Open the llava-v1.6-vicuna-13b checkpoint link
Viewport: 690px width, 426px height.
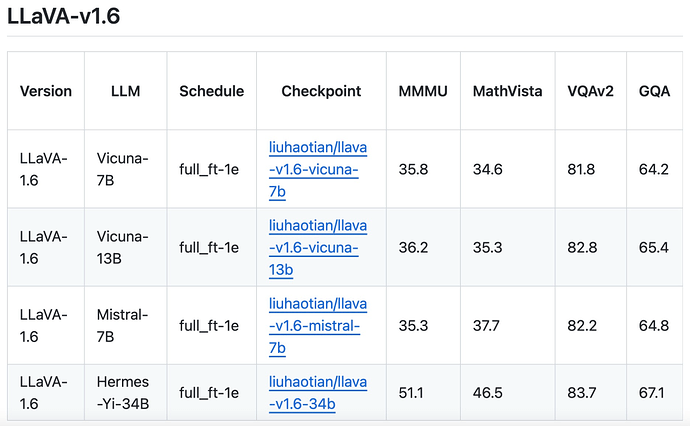coord(318,247)
